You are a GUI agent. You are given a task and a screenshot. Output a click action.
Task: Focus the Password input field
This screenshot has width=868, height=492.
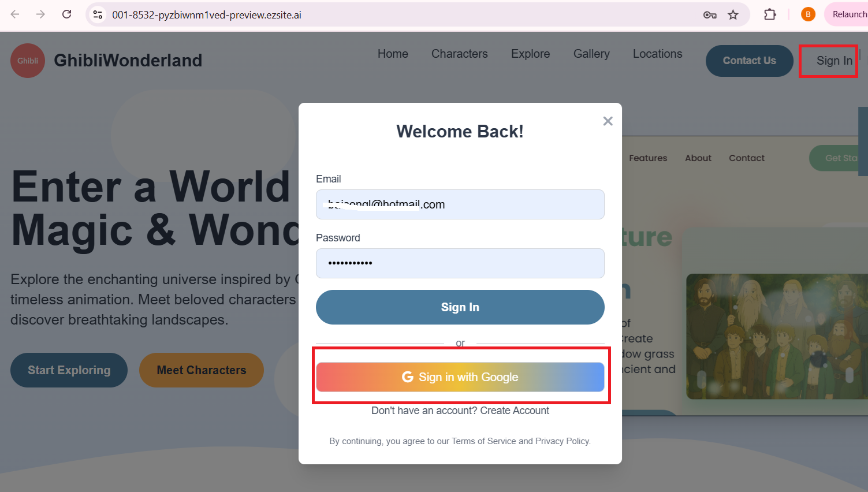pyautogui.click(x=460, y=263)
